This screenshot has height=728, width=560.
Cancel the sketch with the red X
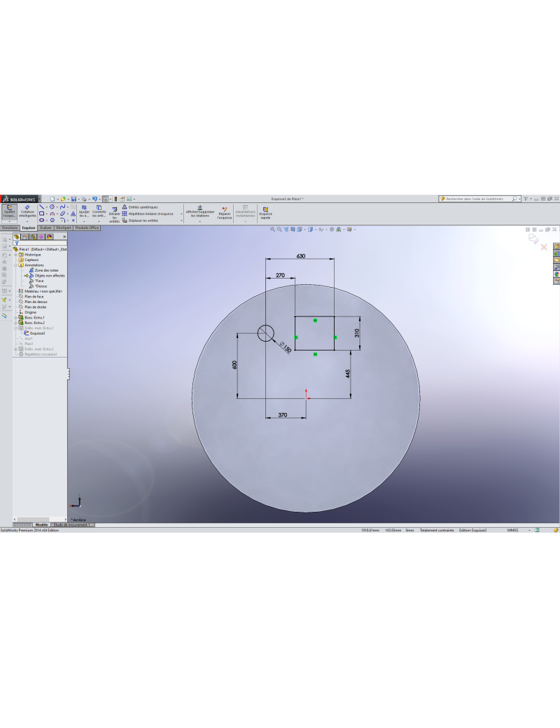544,247
